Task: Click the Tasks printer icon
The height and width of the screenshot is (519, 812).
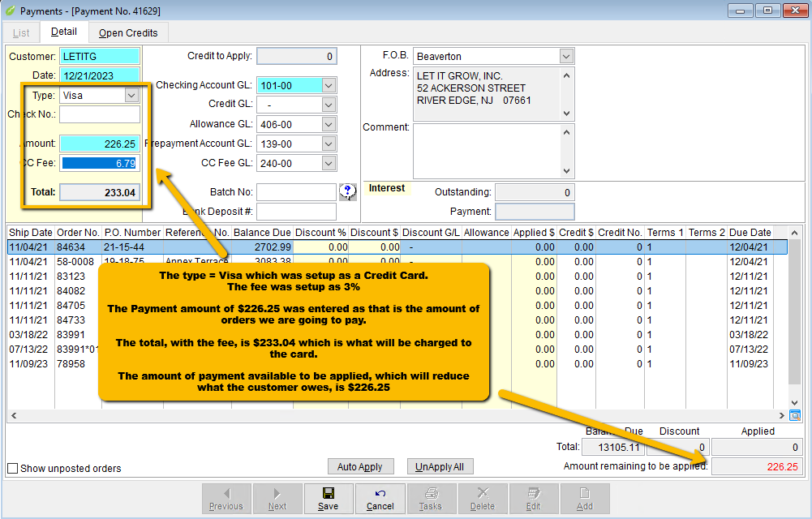Action: click(430, 498)
